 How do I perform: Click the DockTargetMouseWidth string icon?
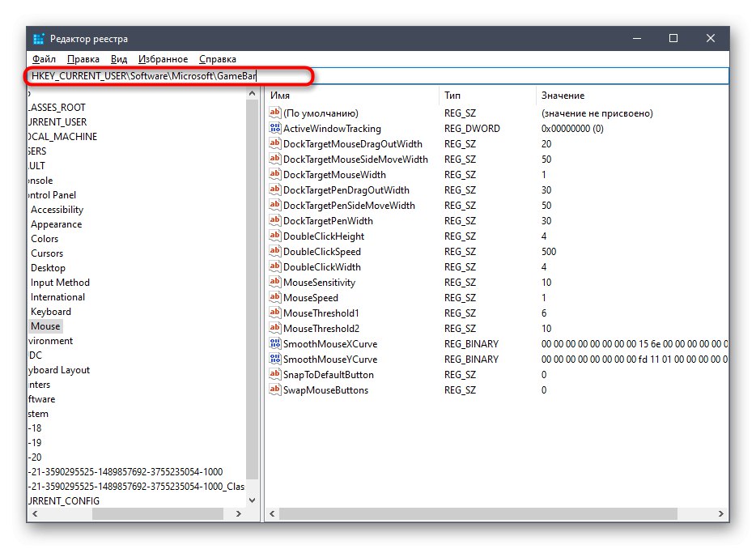275,175
